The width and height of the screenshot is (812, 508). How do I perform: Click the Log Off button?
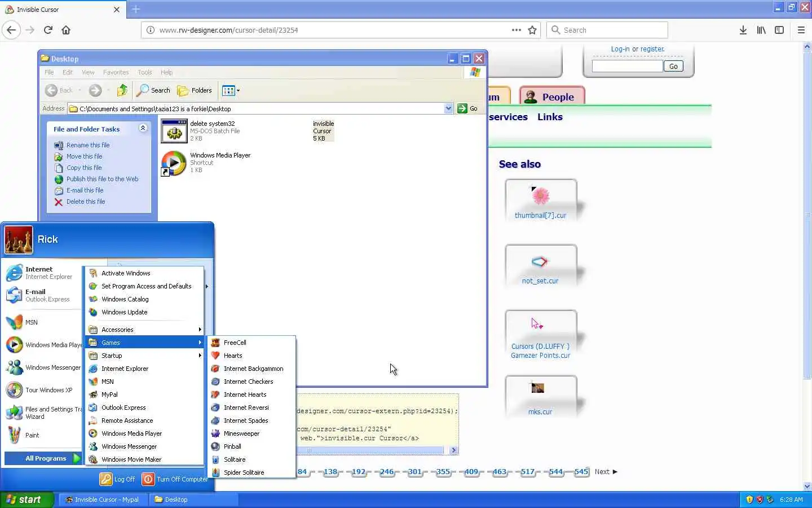pos(118,479)
